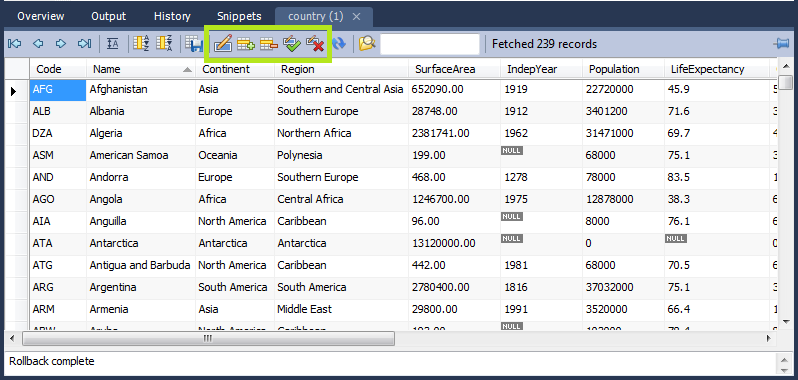The height and width of the screenshot is (380, 798).
Task: Sort by the Name column header
Action: click(x=141, y=69)
